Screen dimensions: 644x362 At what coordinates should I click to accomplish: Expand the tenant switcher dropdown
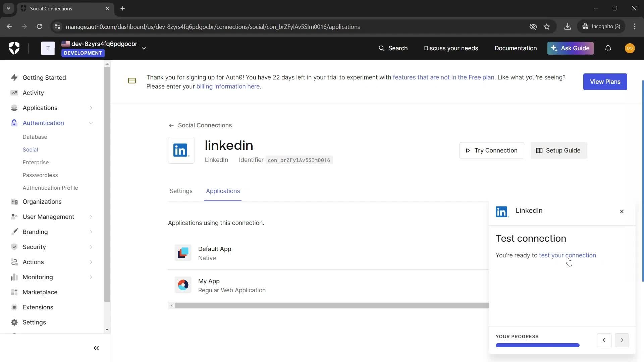click(x=144, y=48)
